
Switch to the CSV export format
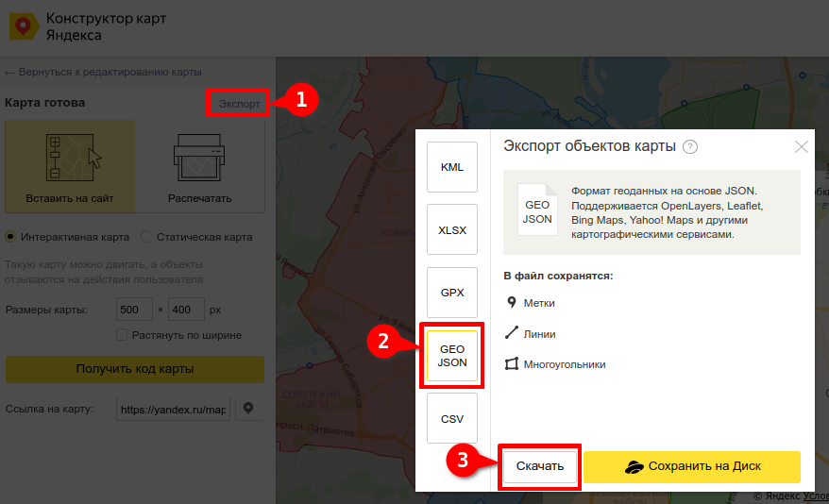click(x=452, y=418)
